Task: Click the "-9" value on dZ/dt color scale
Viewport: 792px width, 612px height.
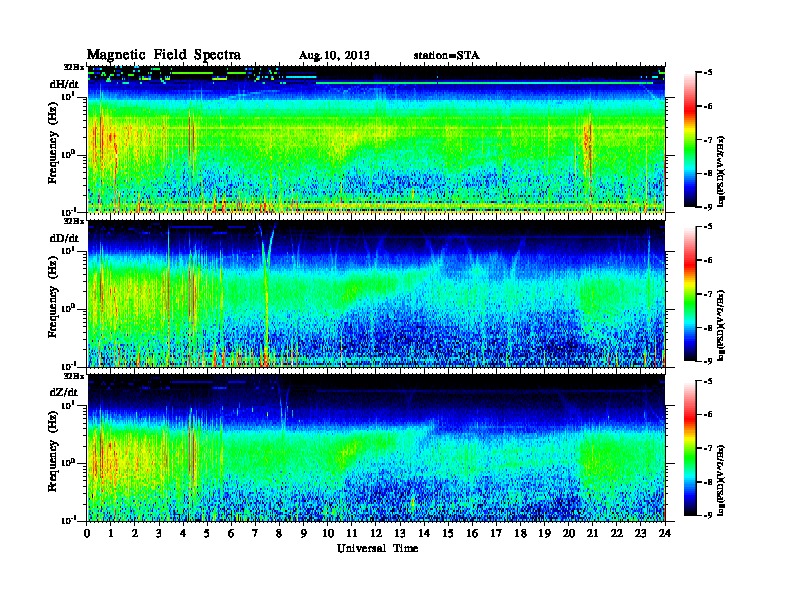Action: [x=707, y=515]
